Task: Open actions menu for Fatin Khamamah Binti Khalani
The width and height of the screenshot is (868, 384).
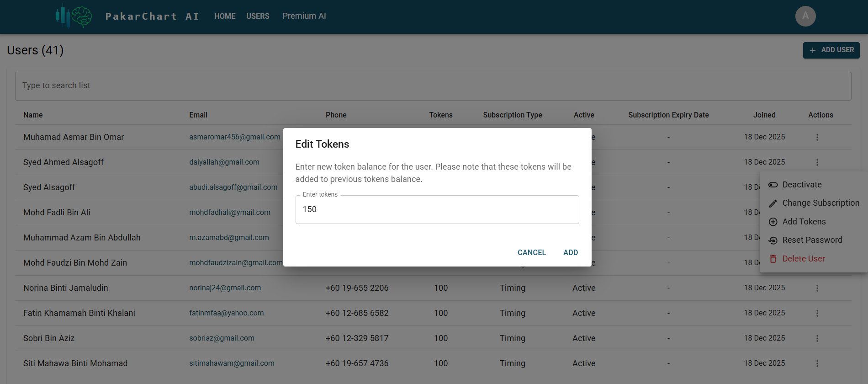Action: point(817,313)
